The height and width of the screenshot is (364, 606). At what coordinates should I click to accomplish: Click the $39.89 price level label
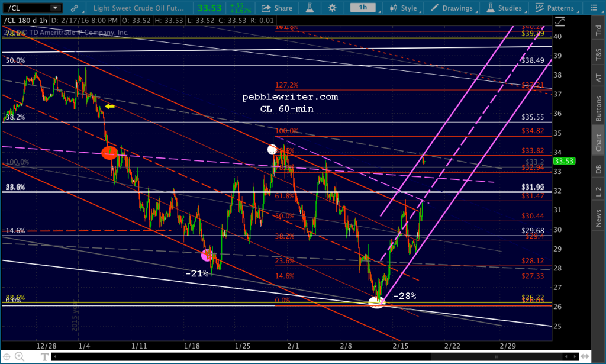[533, 34]
